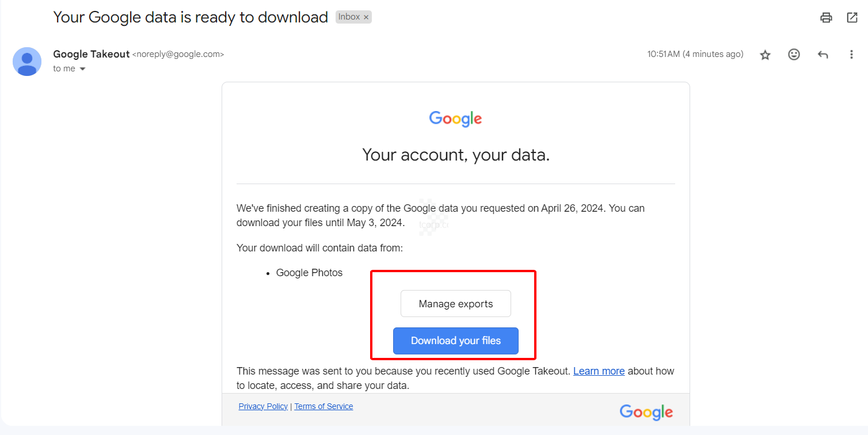Open the three-dot More options menu

tap(851, 55)
